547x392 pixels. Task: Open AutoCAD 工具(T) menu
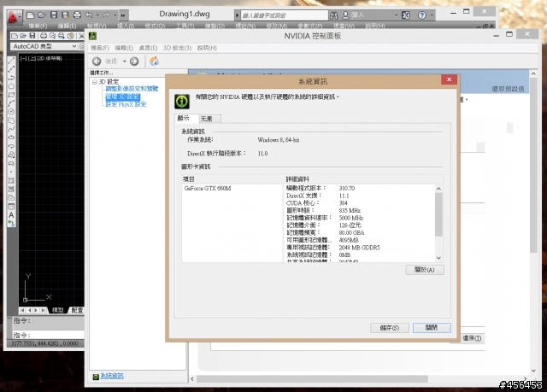185,26
